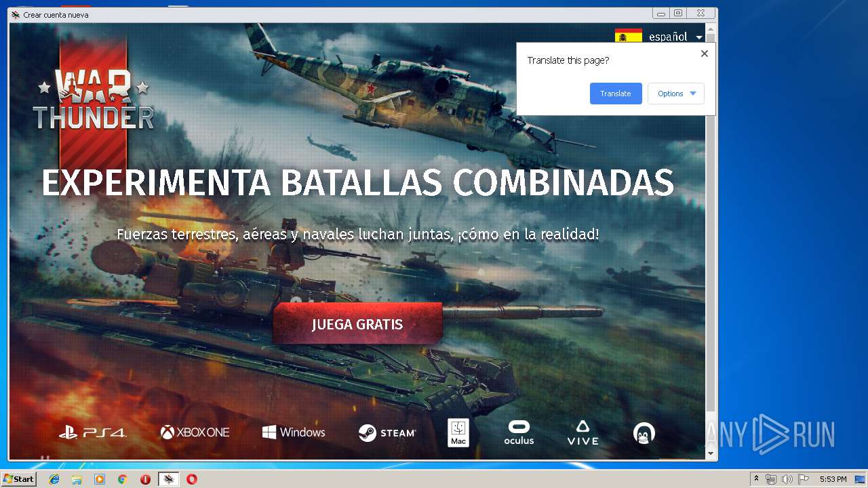Click the Windows platform logo
The image size is (868, 488).
coord(294,432)
